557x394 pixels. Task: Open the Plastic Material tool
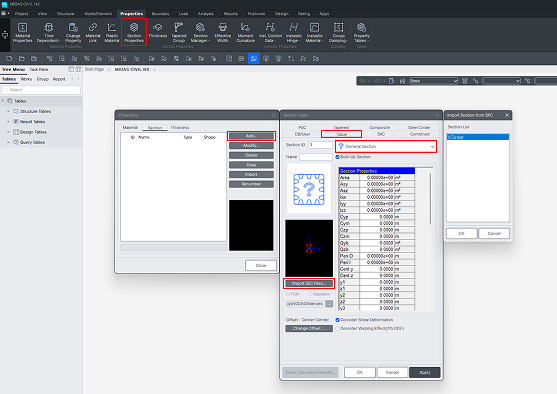pos(112,32)
